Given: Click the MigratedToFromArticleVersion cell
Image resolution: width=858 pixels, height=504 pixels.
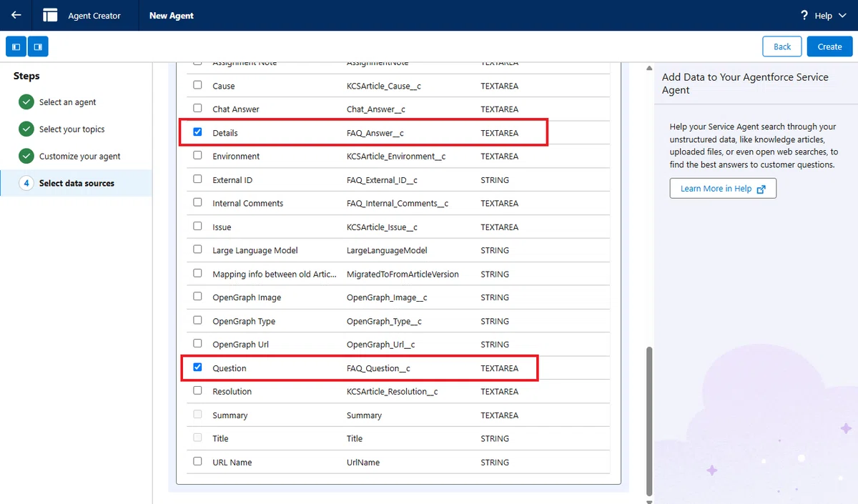Looking at the screenshot, I should click(403, 275).
